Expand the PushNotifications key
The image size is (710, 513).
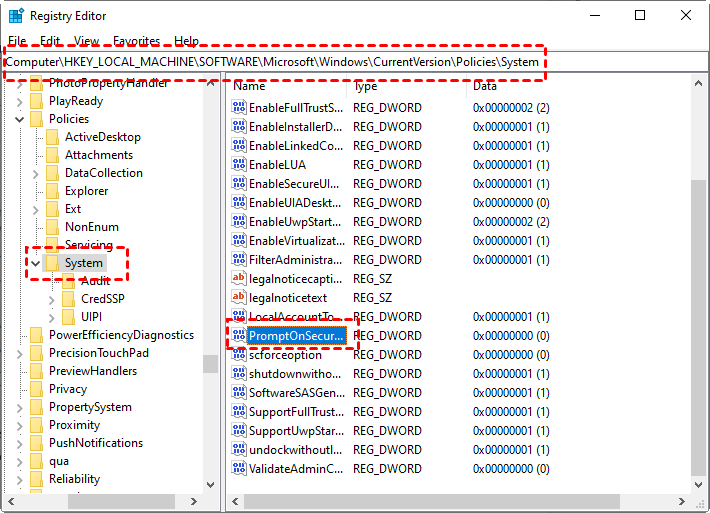(19, 444)
